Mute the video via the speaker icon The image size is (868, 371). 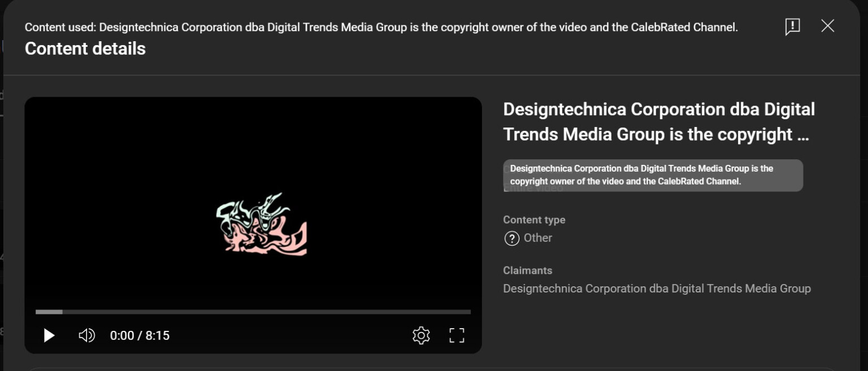86,335
